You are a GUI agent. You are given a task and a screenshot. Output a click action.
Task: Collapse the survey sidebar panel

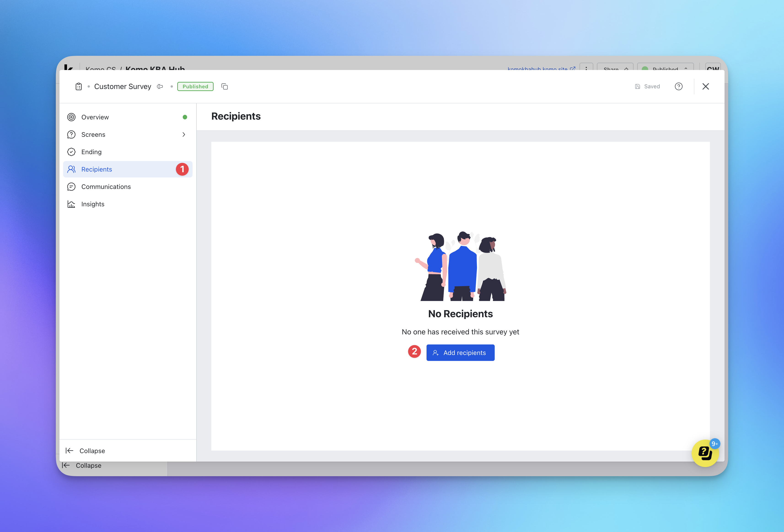coord(86,451)
